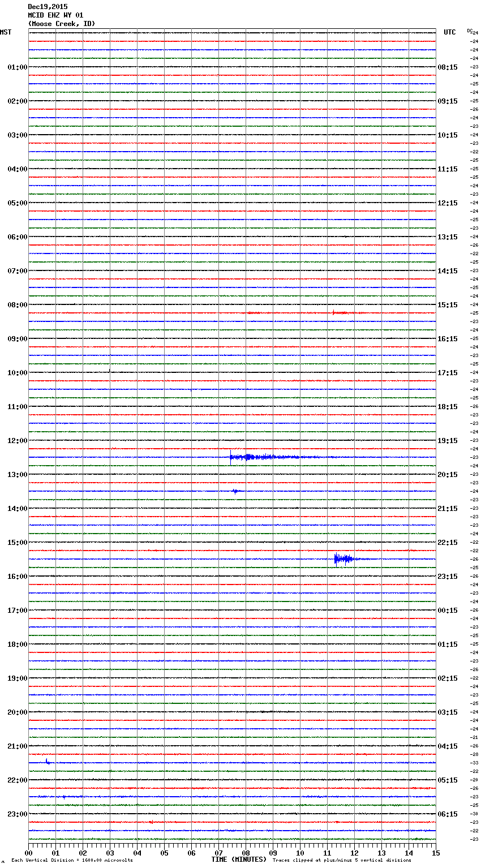Click minute "12" on the bottom time axis
Viewport: 481px width, 868px height.
(x=354, y=853)
